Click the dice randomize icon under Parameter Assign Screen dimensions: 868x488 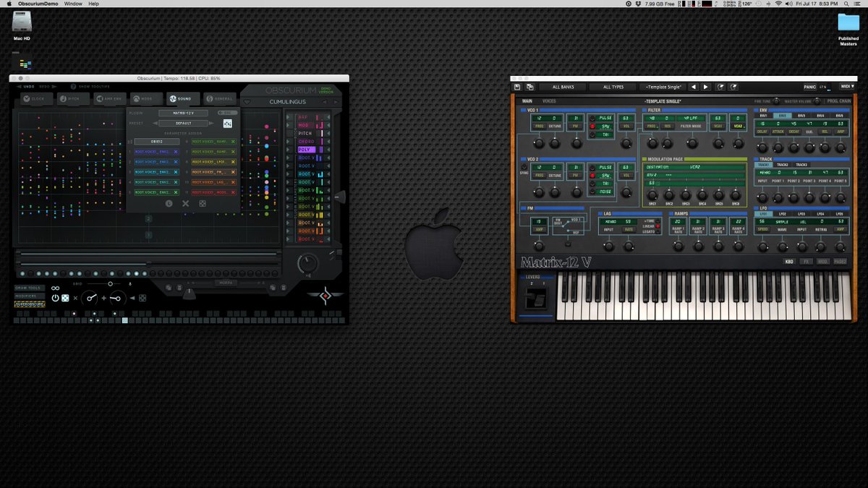203,204
